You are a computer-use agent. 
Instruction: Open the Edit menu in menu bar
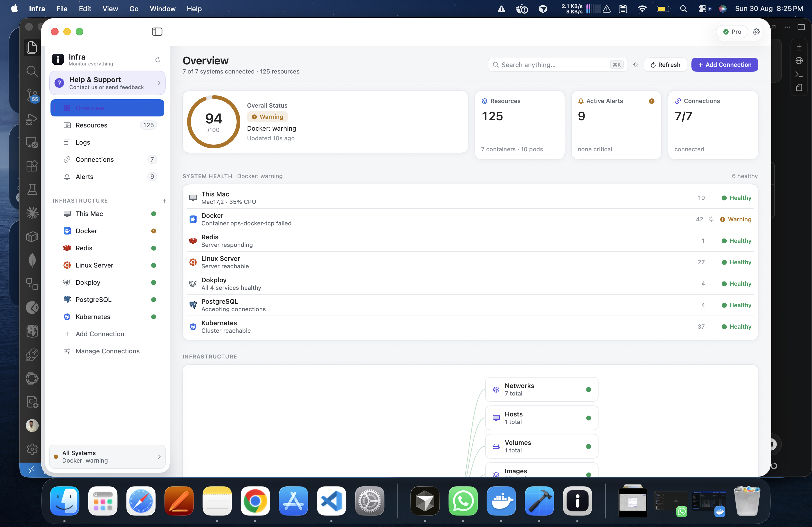pos(85,9)
